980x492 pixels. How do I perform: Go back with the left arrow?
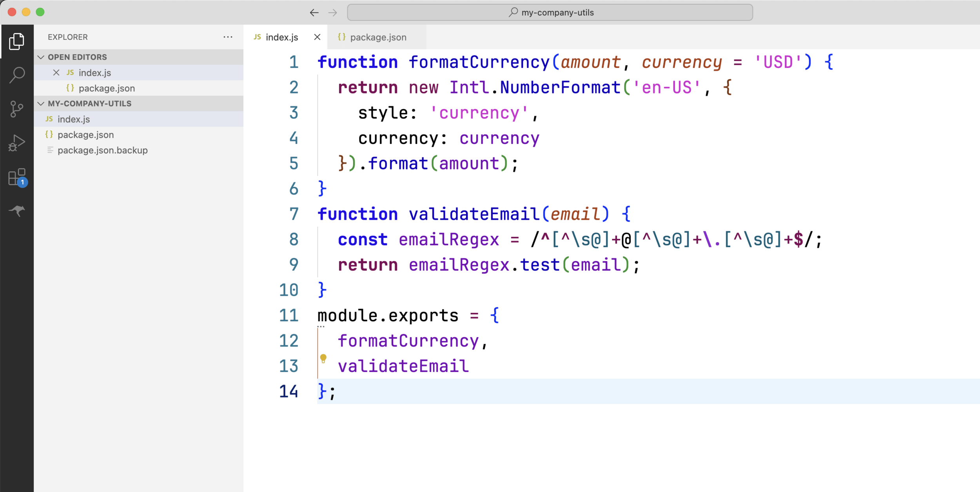coord(314,13)
